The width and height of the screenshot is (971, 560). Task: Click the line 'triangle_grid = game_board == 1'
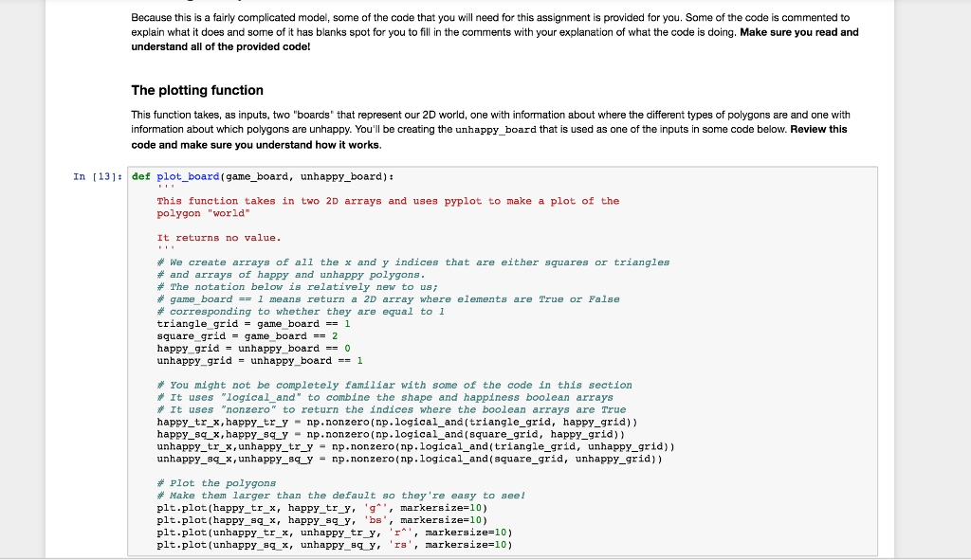click(x=253, y=324)
